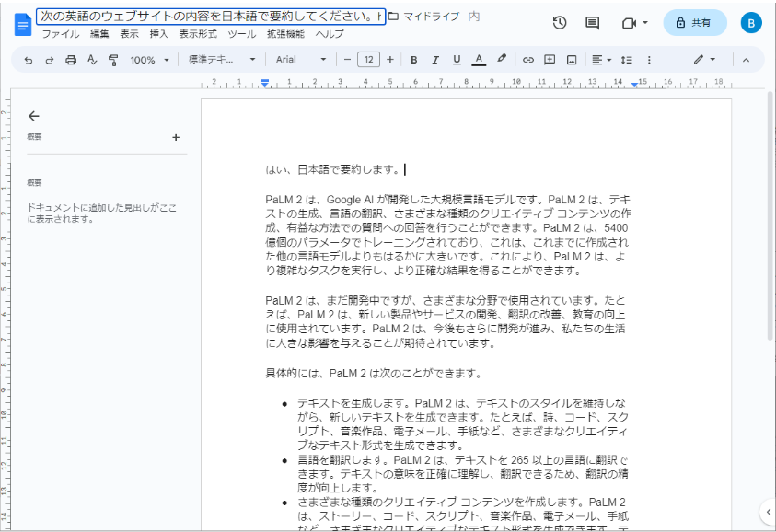
Task: Open the comment history icon
Action: (x=592, y=23)
